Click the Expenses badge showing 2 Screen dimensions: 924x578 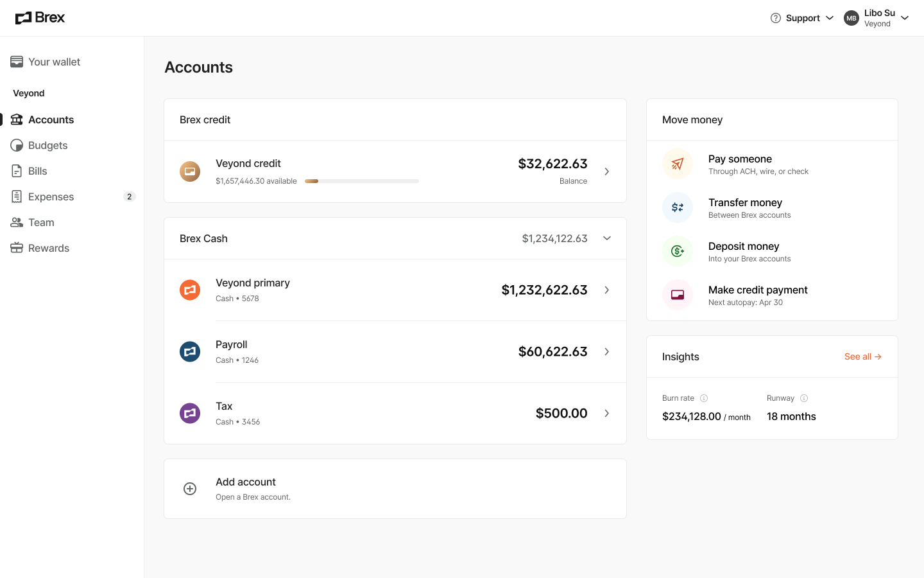pyautogui.click(x=130, y=197)
